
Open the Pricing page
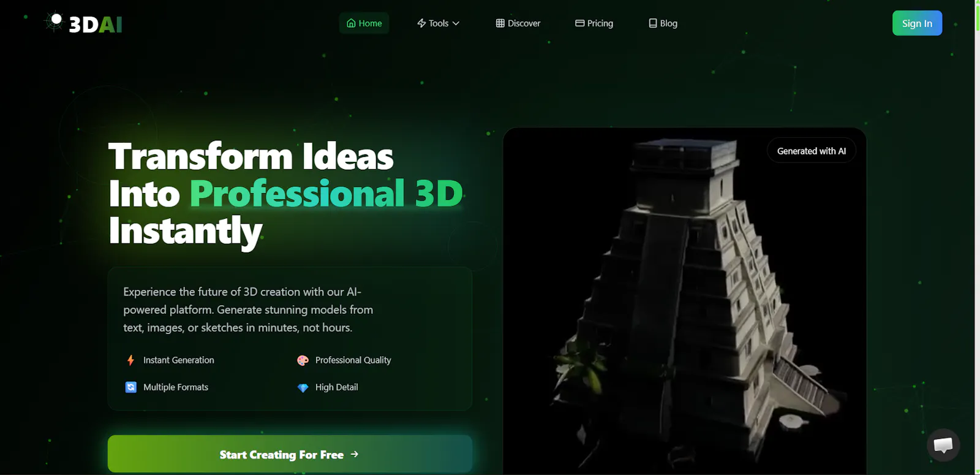point(594,23)
